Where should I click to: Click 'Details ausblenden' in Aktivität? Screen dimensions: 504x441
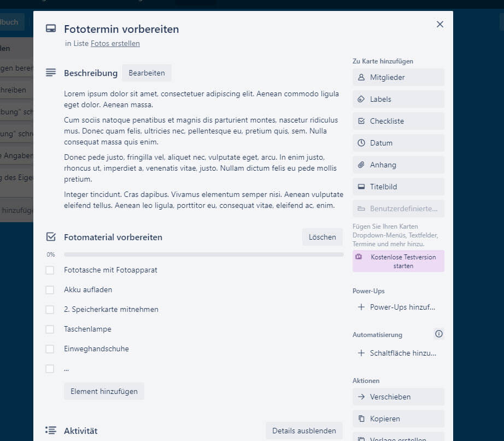tap(304, 431)
